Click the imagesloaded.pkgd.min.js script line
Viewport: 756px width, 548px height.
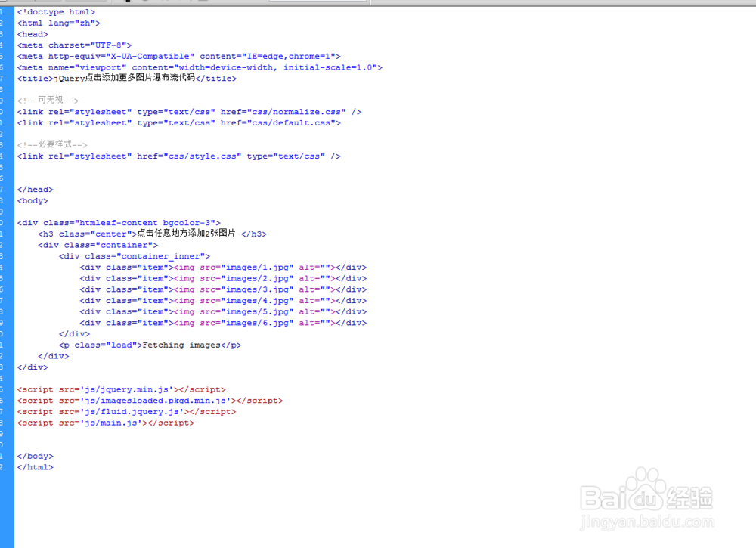[150, 401]
